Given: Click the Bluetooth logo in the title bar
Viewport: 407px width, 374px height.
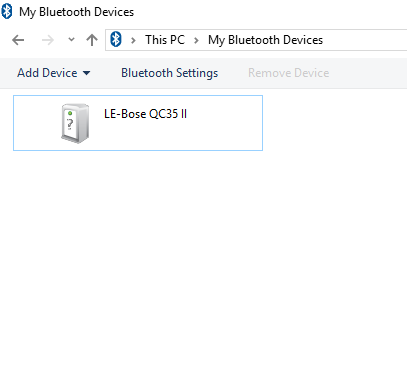Looking at the screenshot, I should point(7,11).
